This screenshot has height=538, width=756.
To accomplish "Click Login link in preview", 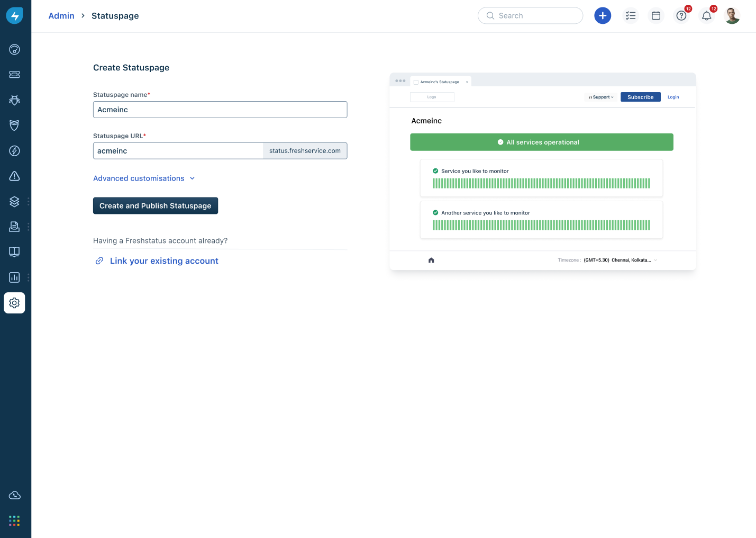I will 673,97.
